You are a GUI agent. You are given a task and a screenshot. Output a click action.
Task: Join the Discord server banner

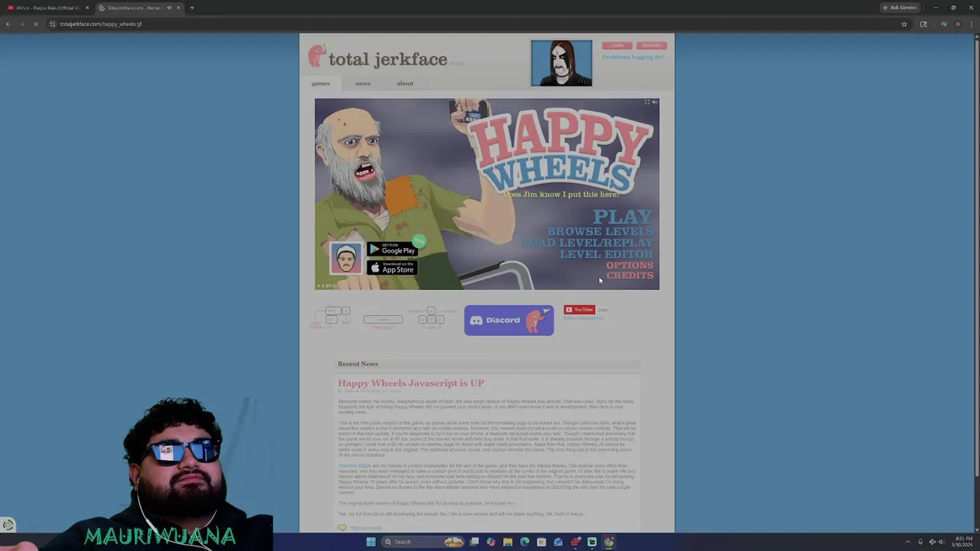[508, 320]
